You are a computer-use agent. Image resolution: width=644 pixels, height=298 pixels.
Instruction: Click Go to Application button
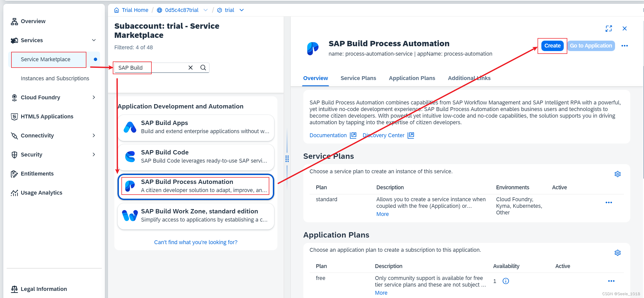591,46
